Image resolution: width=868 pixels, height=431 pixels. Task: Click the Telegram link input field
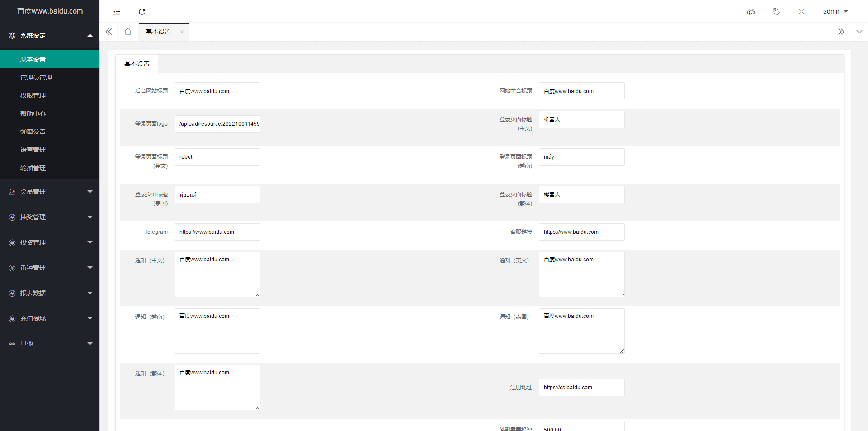pos(217,232)
